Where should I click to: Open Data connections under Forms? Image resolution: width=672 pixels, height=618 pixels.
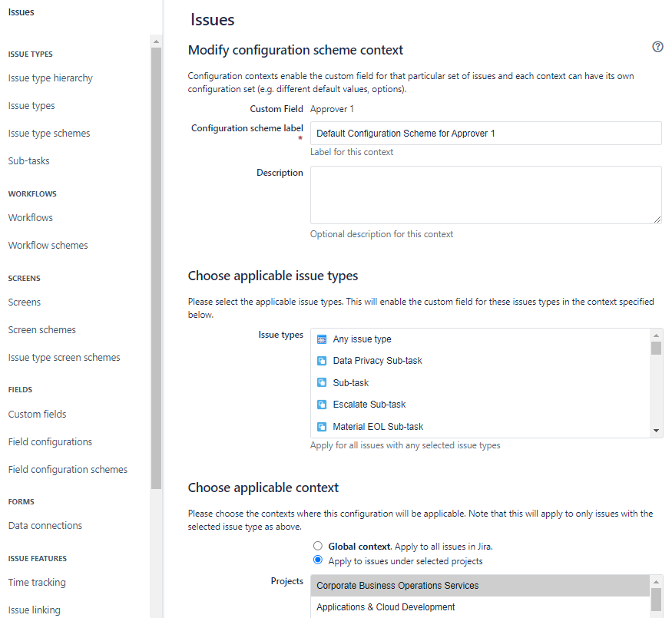click(x=45, y=525)
